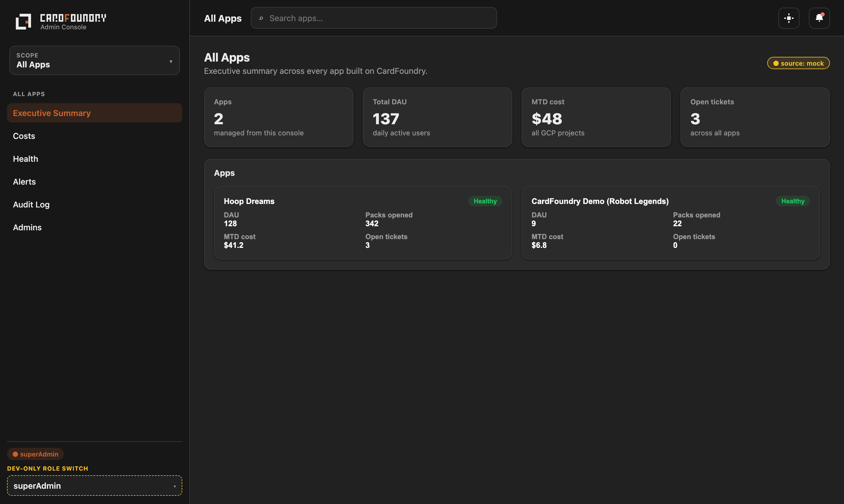Click the All Apps header breadcrumb title
This screenshot has width=844, height=504.
(223, 18)
